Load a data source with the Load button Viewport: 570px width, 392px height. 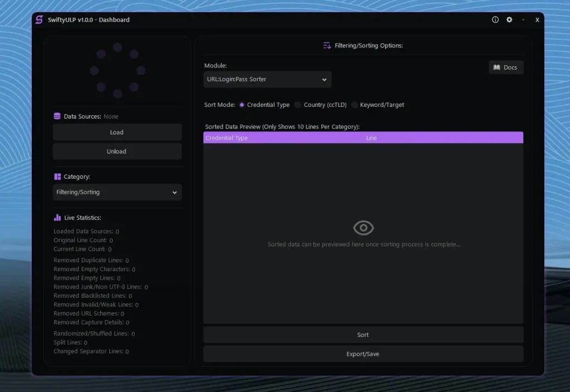pos(117,132)
